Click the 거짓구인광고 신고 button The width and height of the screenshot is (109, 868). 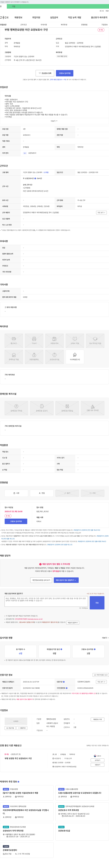point(101,675)
